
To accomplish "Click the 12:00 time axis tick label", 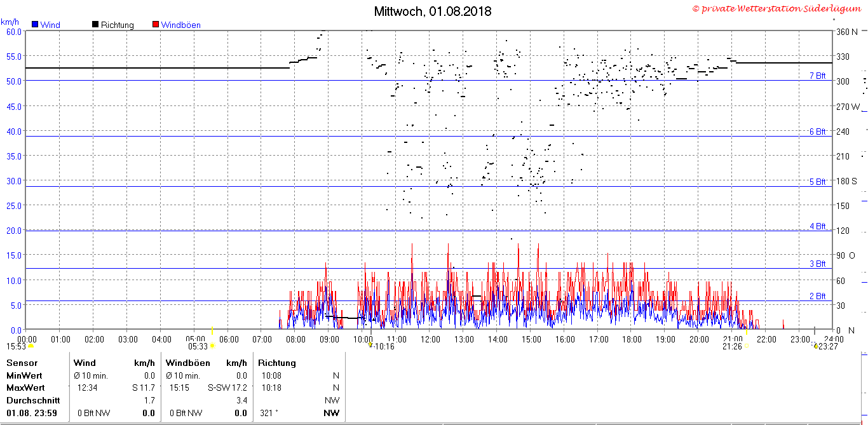I will click(430, 339).
